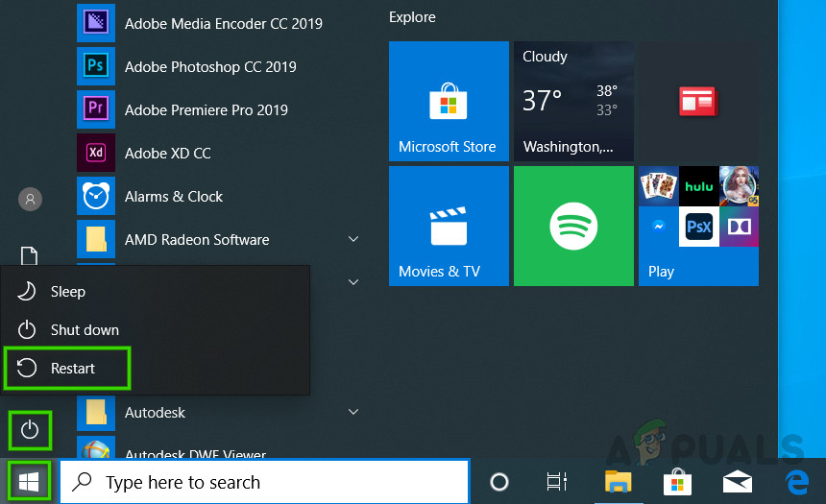Select Sleep from the power menu
The image size is (826, 504).
[x=156, y=291]
